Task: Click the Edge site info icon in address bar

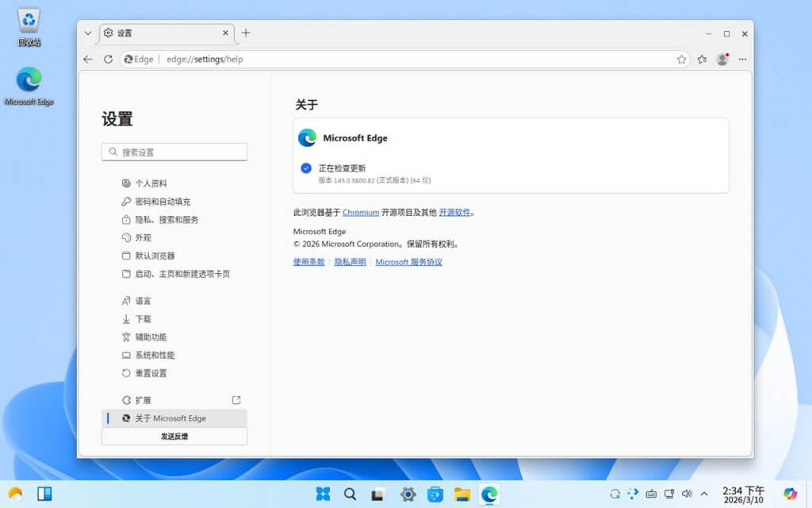Action: click(x=139, y=59)
